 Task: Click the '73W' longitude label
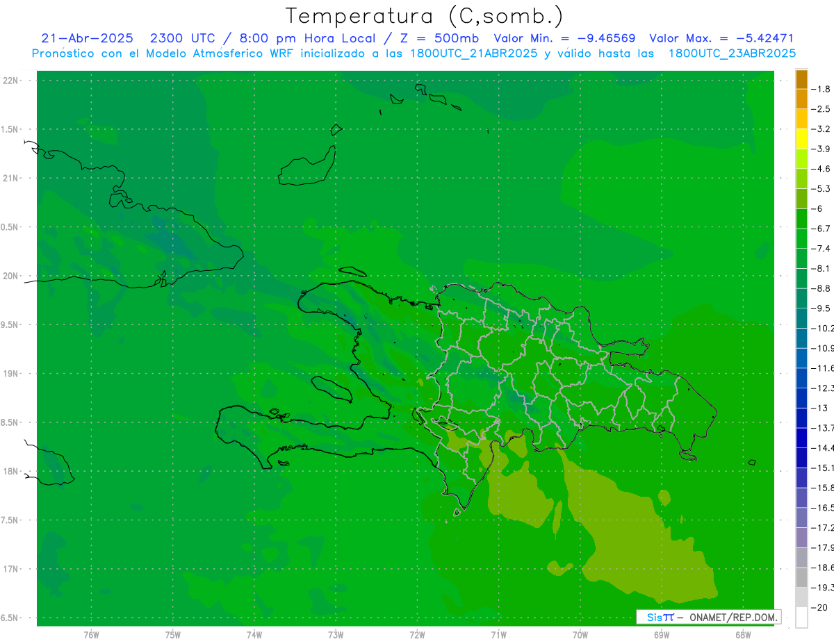[x=336, y=634]
